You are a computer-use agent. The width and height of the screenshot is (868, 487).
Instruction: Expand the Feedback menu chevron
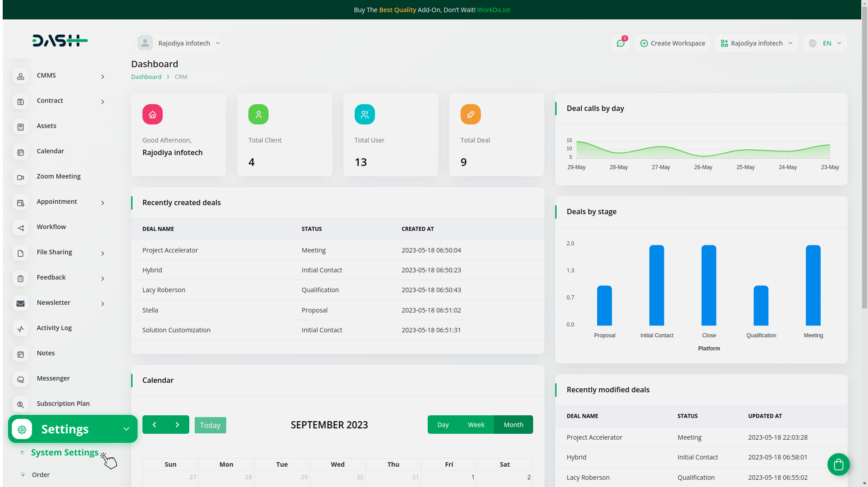103,279
